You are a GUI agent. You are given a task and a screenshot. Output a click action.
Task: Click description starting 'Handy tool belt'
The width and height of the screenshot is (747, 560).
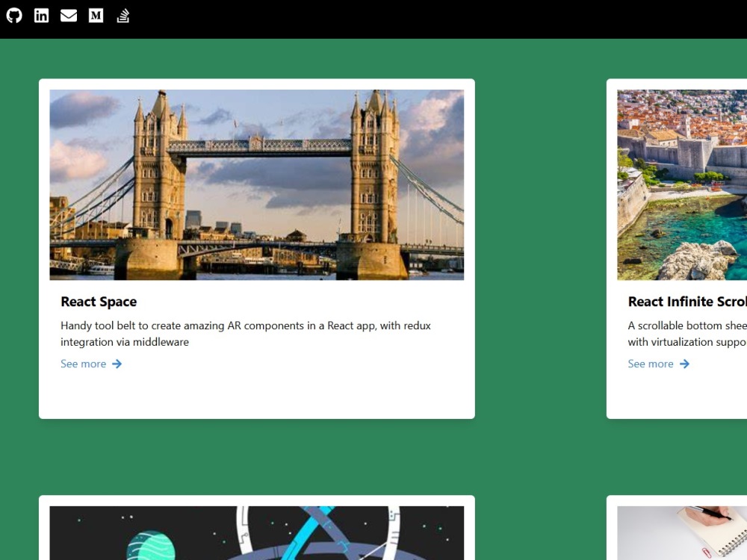pos(246,333)
